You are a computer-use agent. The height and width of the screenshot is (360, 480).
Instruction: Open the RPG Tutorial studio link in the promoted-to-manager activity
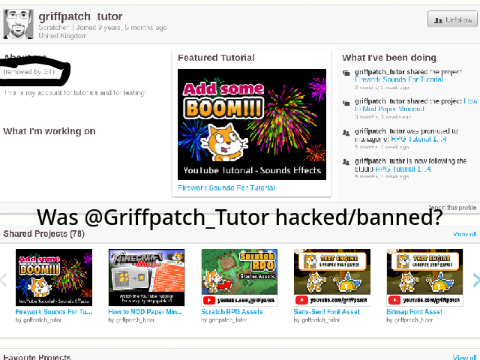pos(418,139)
